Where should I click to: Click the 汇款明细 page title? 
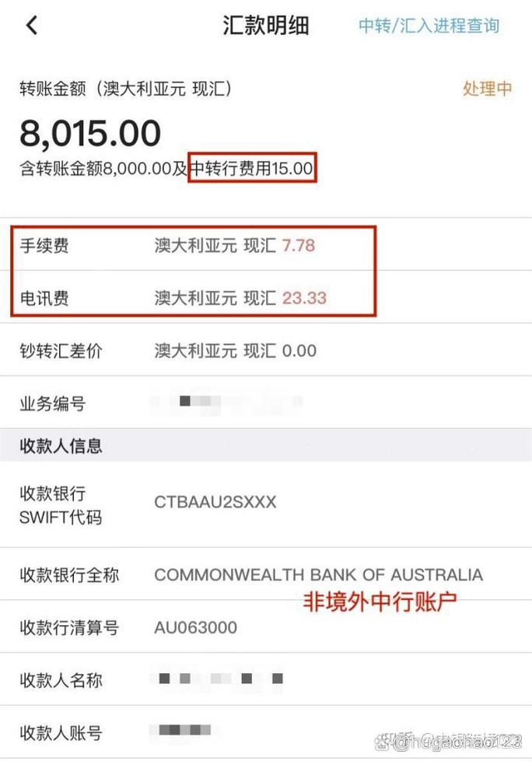(x=266, y=25)
